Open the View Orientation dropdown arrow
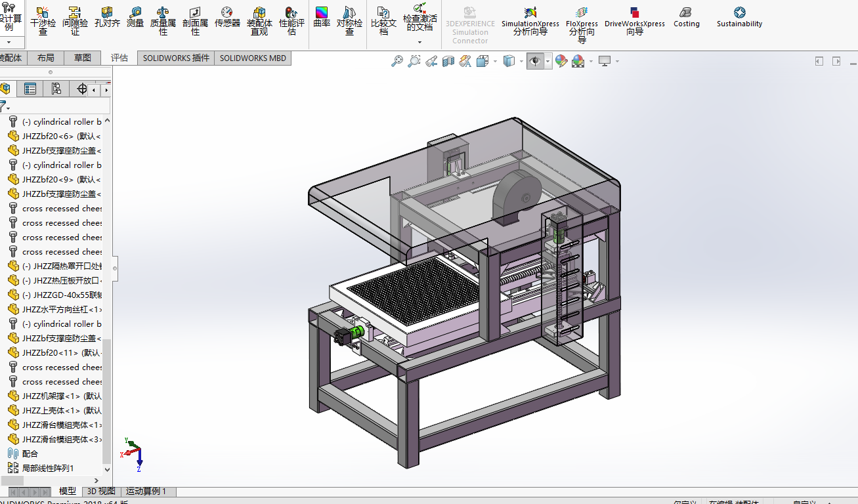Viewport: 858px width, 504px height. (x=495, y=61)
